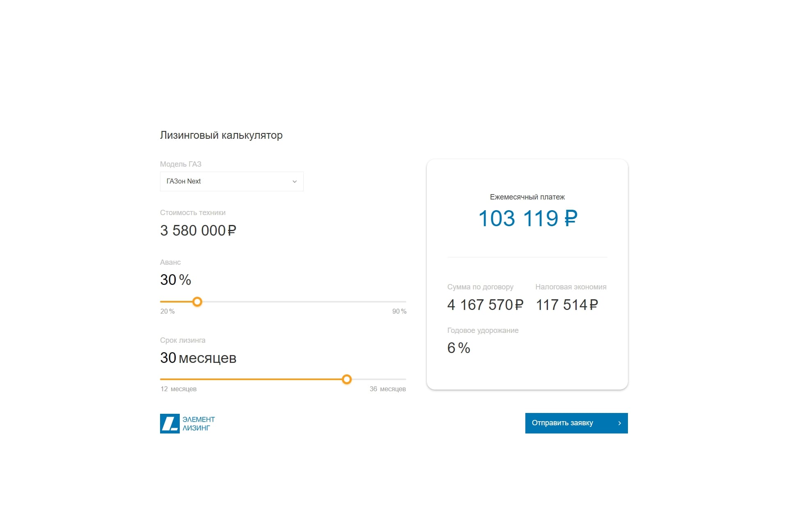Screen dimensions: 788x532
Task: Click the arrow icon on Отправить заявку
Action: tap(619, 423)
